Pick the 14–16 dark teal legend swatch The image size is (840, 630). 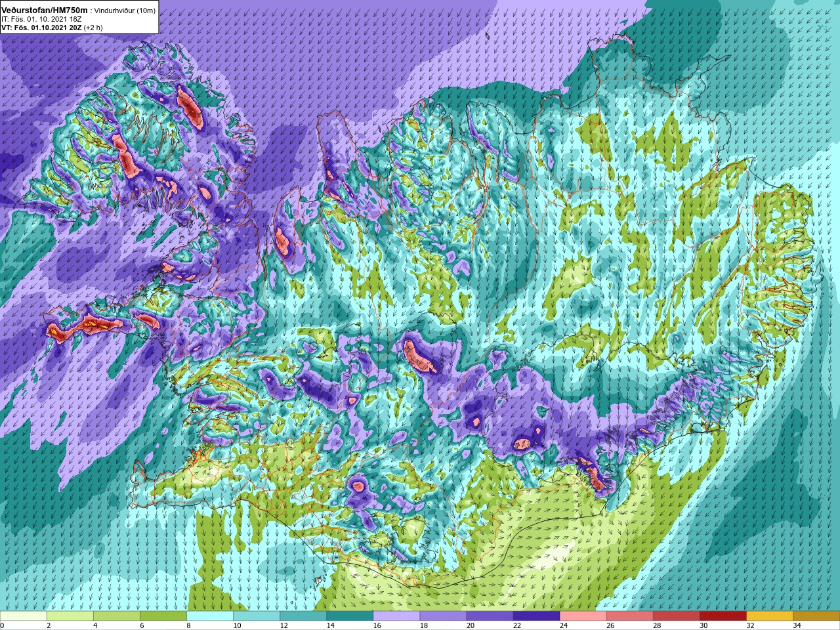[x=350, y=616]
